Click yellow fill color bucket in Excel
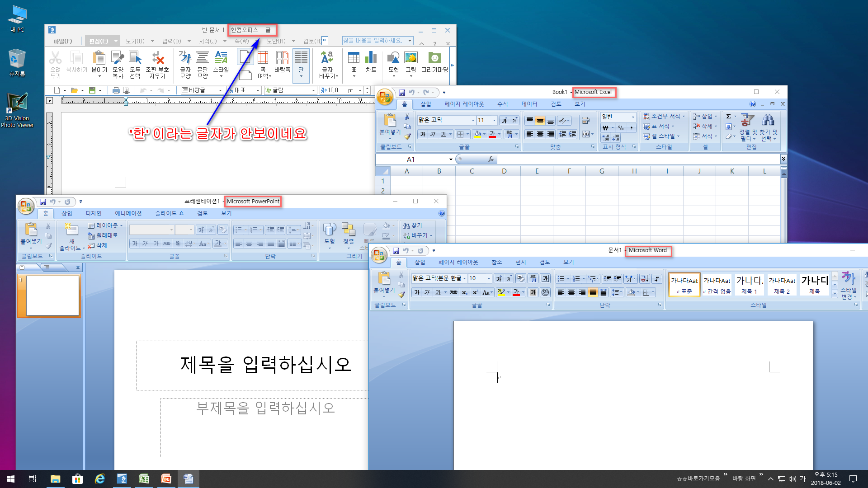The width and height of the screenshot is (868, 488). pos(477,134)
